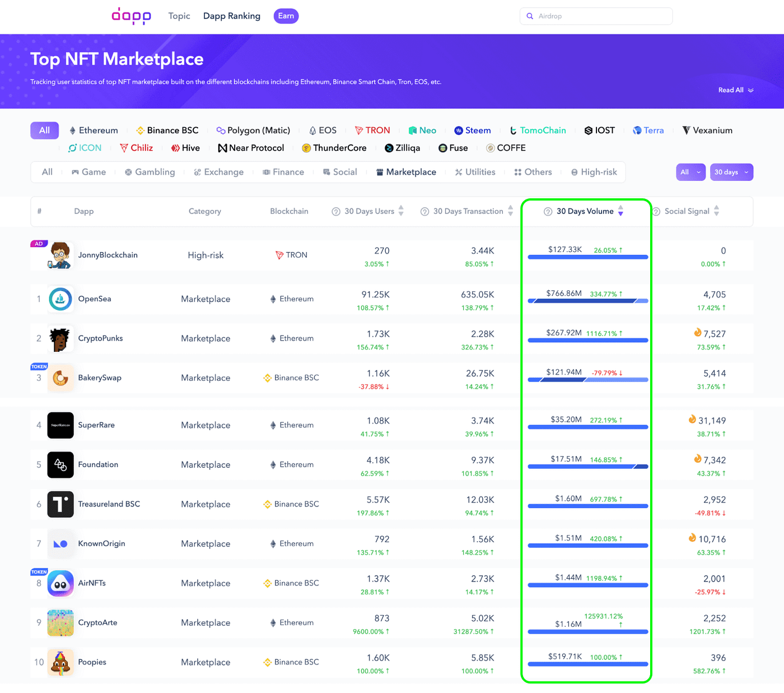
Task: Open the KnownOrigin logo icon
Action: (60, 544)
